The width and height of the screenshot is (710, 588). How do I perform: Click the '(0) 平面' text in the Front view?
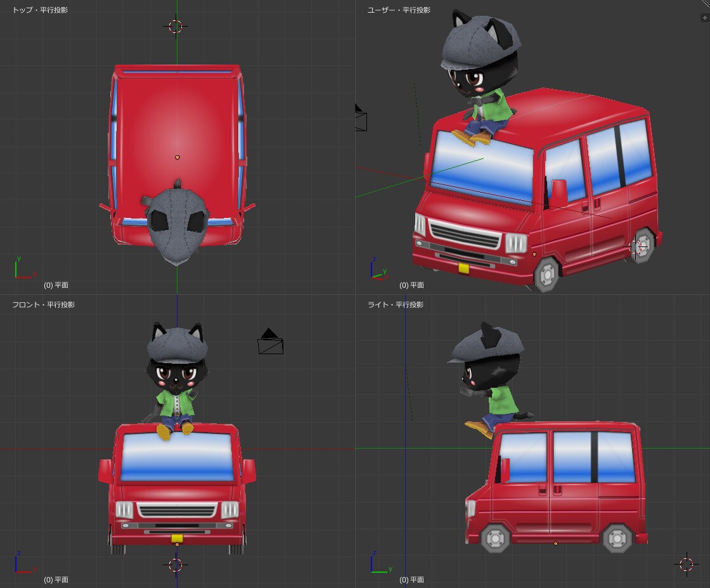pyautogui.click(x=56, y=580)
